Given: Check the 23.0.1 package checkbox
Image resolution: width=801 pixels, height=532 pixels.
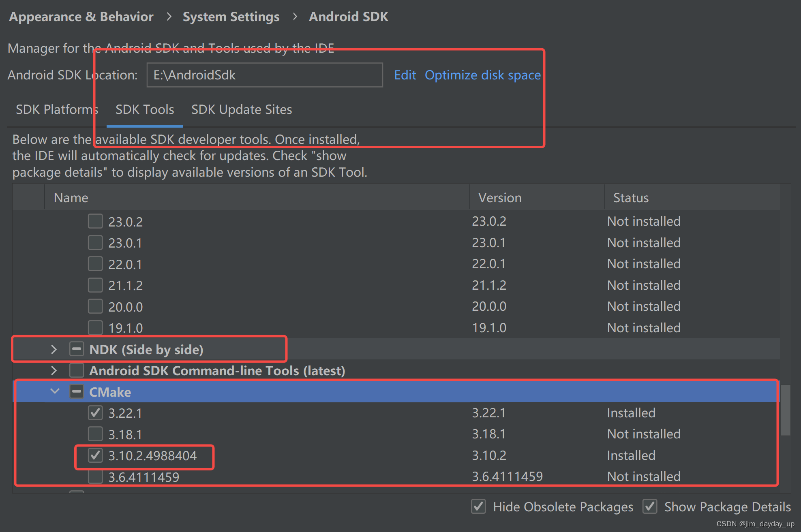Looking at the screenshot, I should (95, 242).
